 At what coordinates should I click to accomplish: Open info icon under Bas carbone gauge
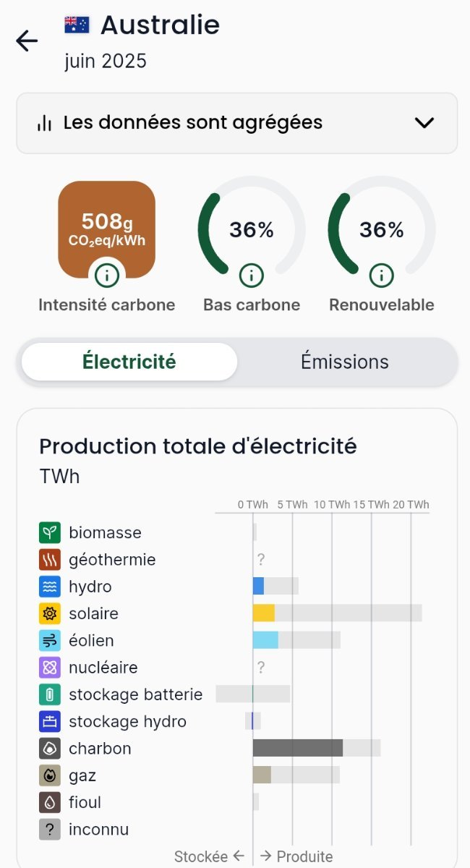251,275
